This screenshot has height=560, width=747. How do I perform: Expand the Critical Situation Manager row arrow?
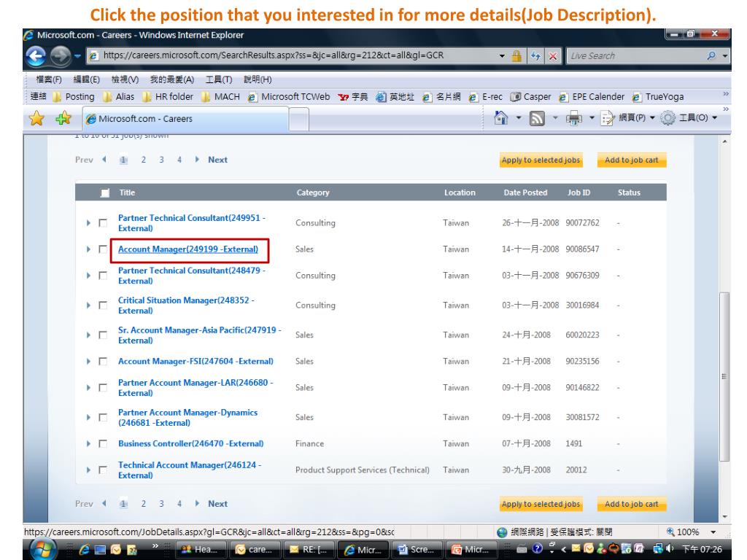[x=88, y=306]
